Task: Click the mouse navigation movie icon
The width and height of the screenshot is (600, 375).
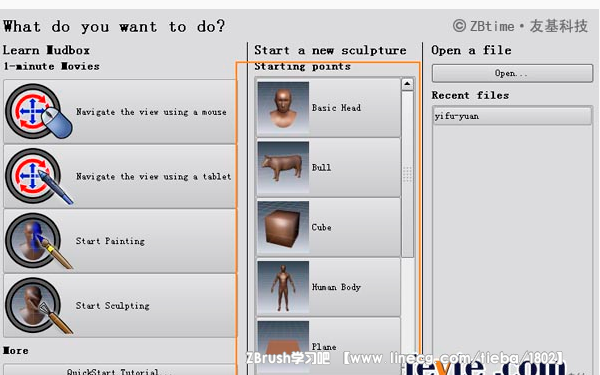Action: point(38,111)
